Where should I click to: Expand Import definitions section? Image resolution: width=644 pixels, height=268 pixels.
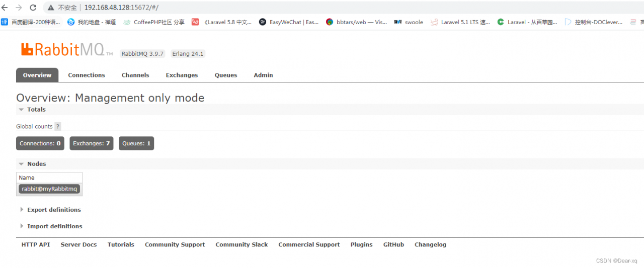tap(50, 226)
